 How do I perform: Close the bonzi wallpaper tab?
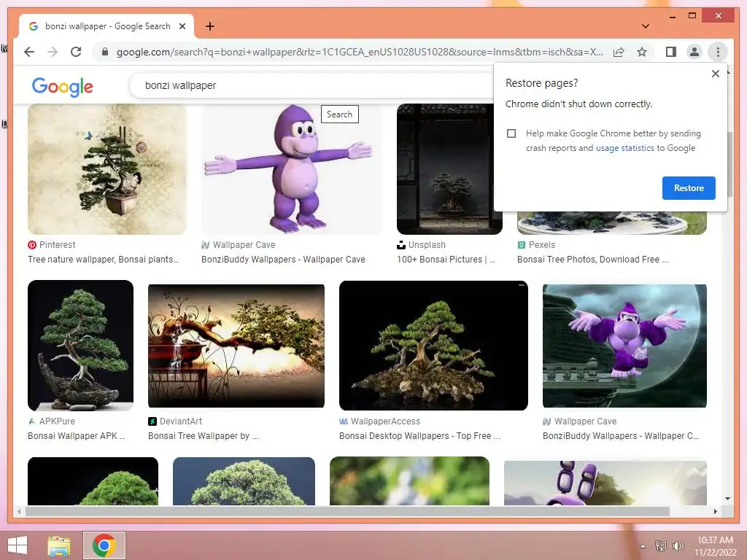tap(182, 27)
